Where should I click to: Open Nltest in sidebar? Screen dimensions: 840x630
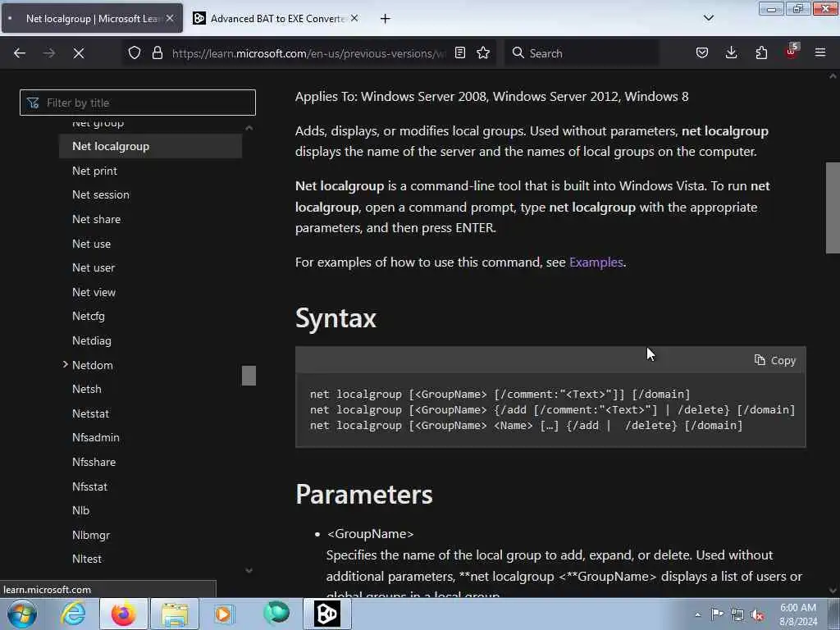point(87,559)
